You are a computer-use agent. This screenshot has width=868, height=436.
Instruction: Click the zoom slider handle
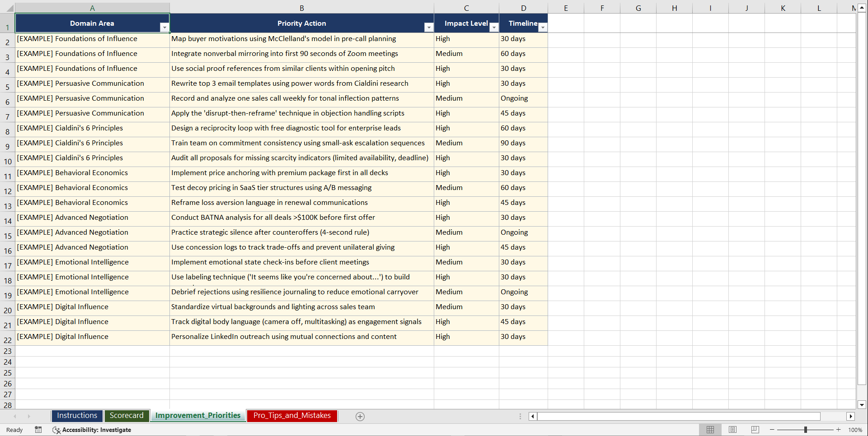[805, 429]
